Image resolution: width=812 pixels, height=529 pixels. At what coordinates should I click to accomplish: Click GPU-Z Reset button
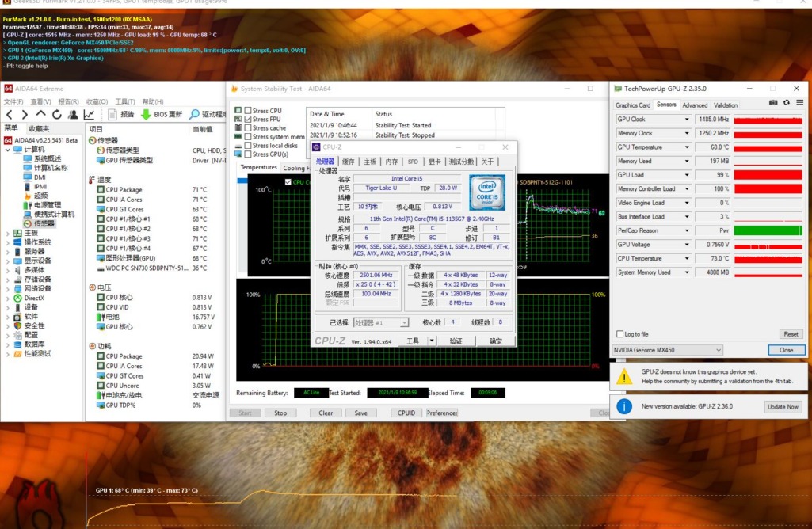pyautogui.click(x=791, y=334)
